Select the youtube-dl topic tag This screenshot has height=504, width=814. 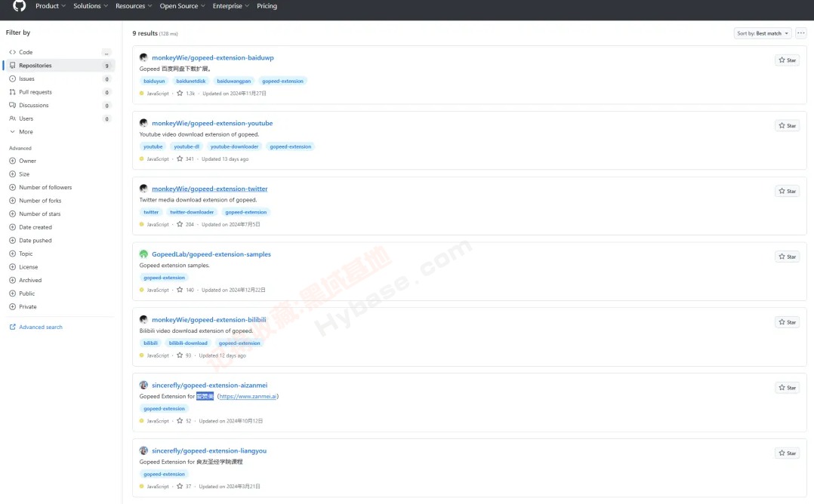click(x=187, y=146)
